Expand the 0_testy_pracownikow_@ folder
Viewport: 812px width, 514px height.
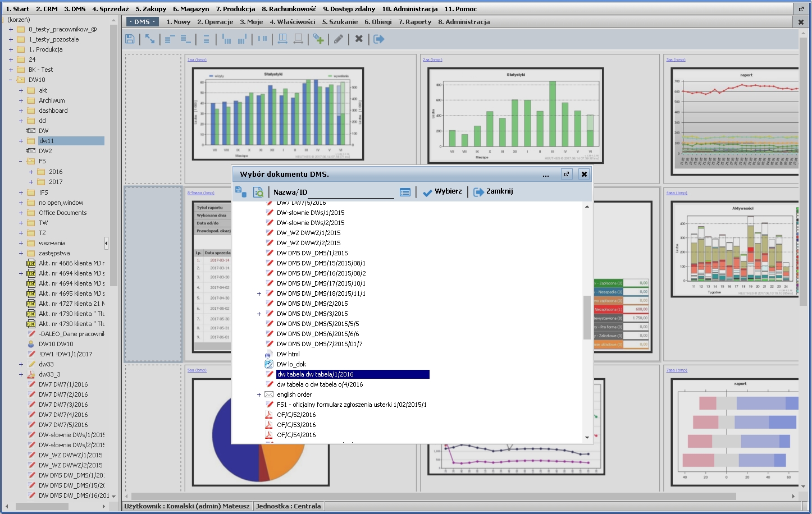11,29
